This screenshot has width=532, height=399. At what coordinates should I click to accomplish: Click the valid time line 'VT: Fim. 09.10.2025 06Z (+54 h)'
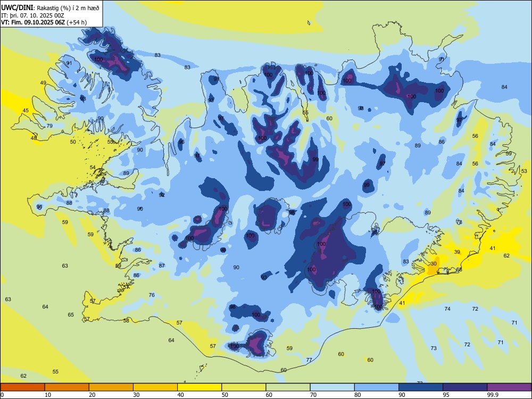click(44, 22)
